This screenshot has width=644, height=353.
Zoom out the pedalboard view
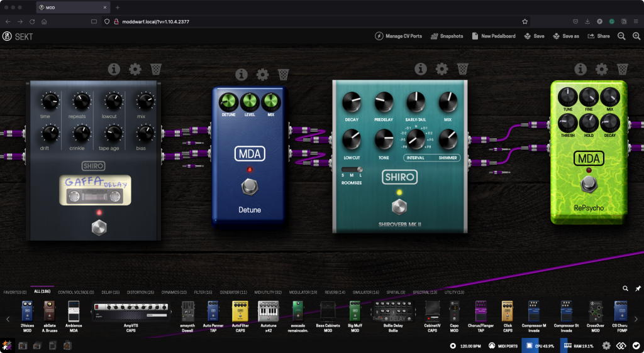point(621,36)
